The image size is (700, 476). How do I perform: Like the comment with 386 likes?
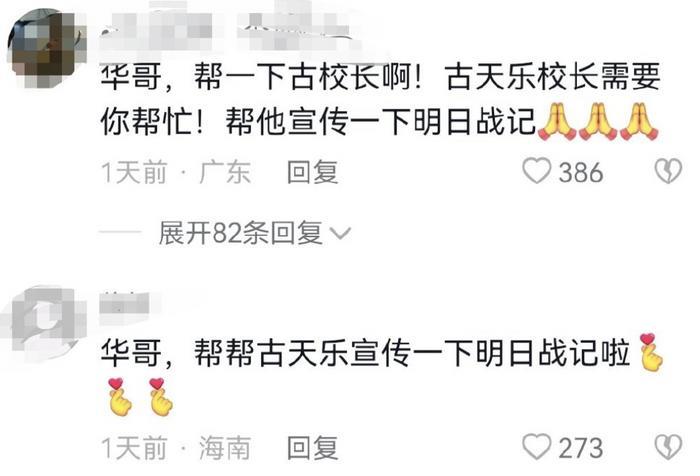tap(537, 171)
